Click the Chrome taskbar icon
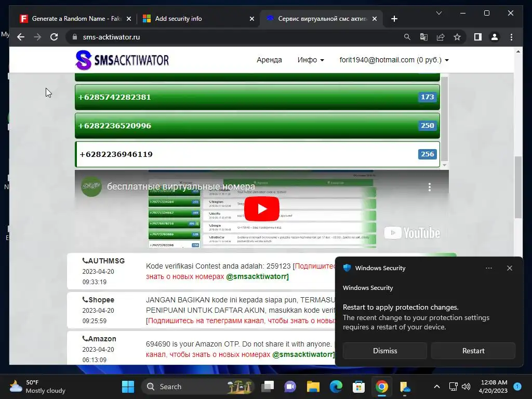The image size is (532, 399). click(x=382, y=387)
